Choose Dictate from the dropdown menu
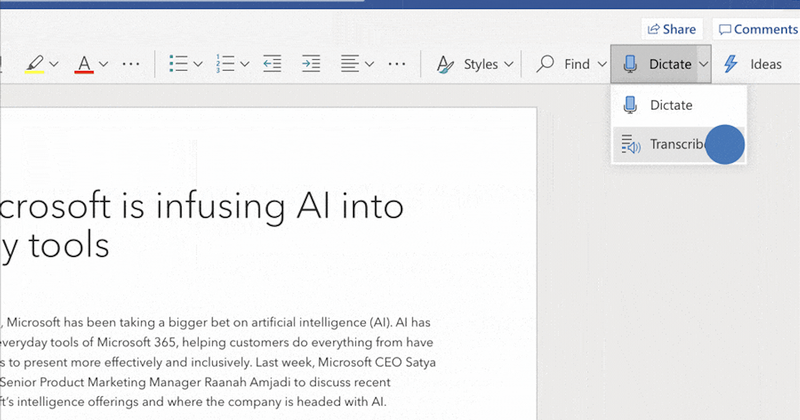Screen dimensions: 800x420 click(x=679, y=105)
